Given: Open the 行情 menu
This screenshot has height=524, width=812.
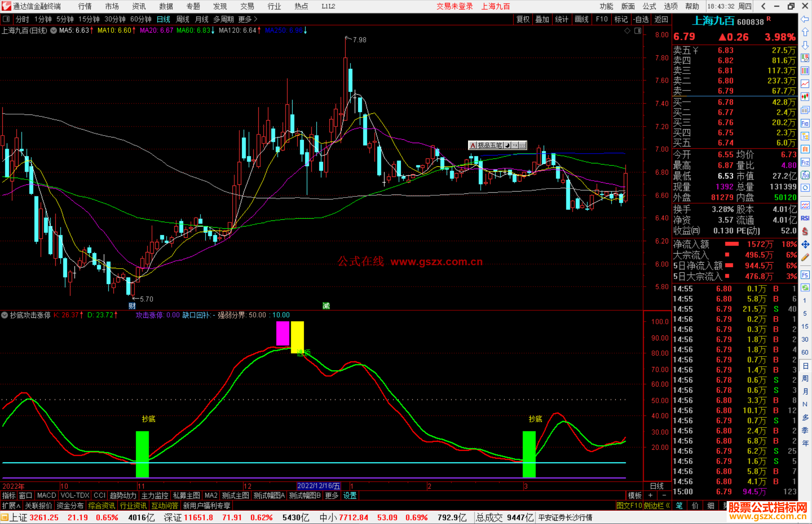Looking at the screenshot, I should [85, 6].
